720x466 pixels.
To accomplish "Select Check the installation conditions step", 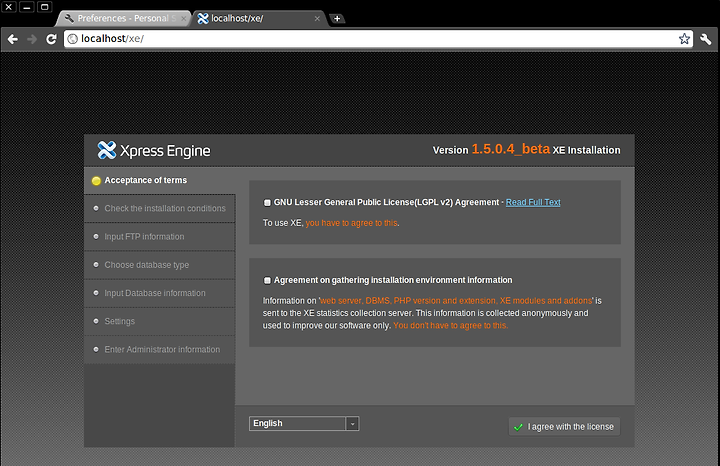I will tap(160, 208).
